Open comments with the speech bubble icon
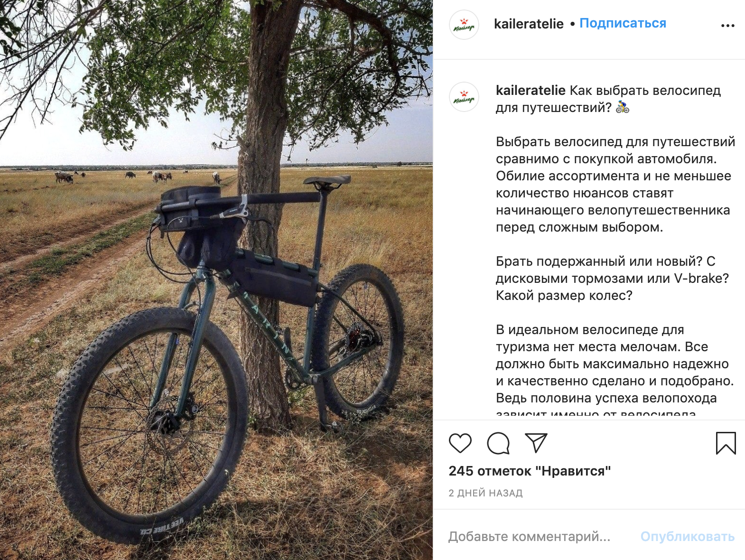This screenshot has height=560, width=745. (x=498, y=443)
